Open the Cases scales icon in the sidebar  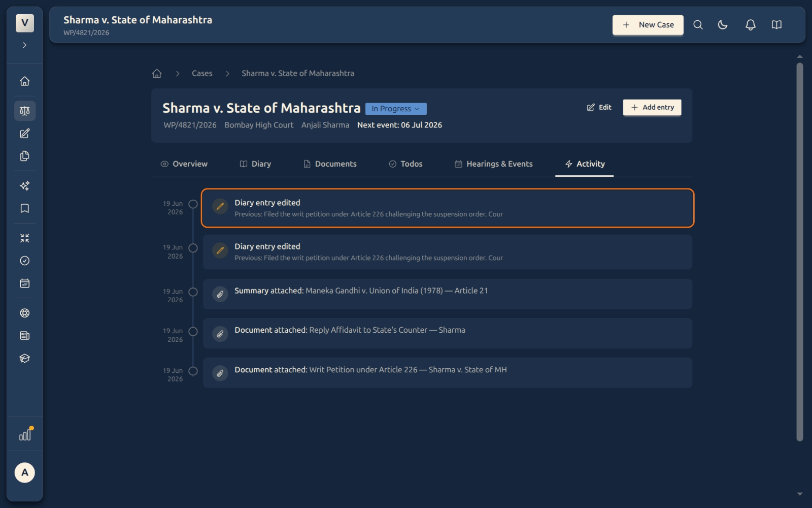tap(24, 111)
